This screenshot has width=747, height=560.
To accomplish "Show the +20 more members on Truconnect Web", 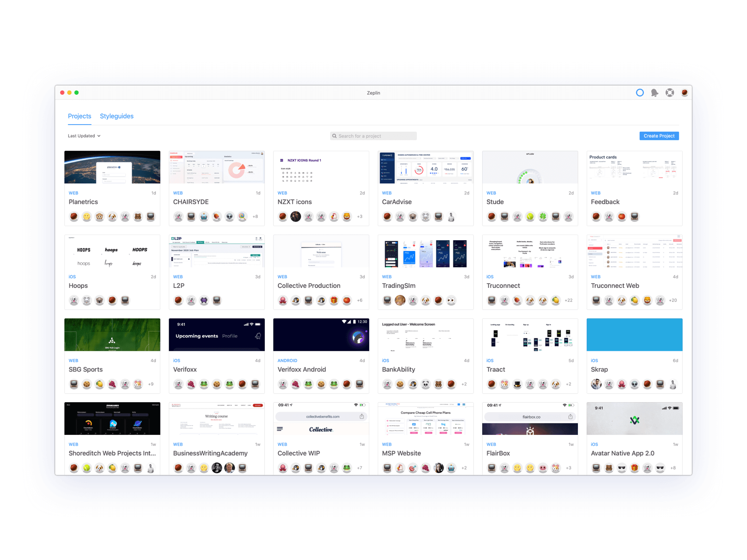I will tap(673, 301).
